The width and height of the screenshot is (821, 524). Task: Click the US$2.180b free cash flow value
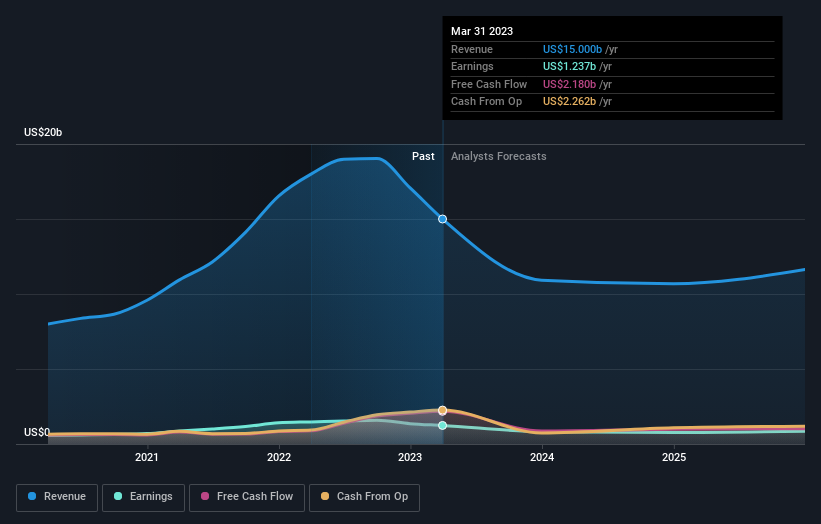569,84
